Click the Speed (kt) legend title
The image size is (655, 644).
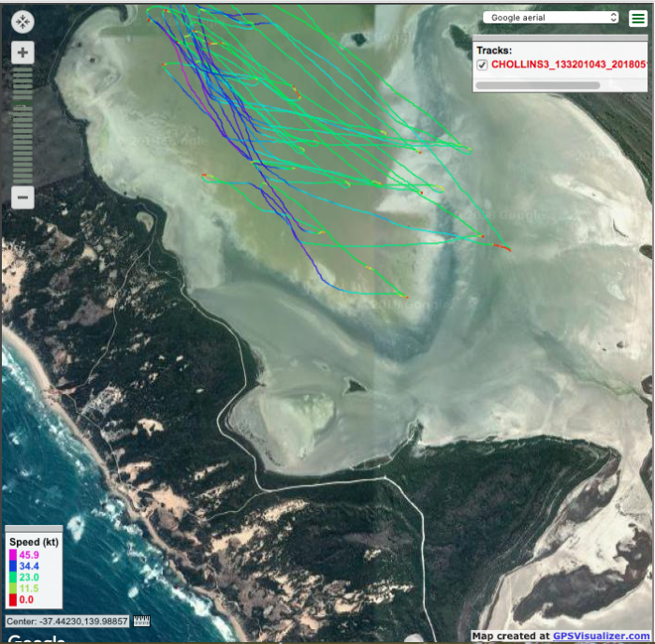pyautogui.click(x=34, y=542)
